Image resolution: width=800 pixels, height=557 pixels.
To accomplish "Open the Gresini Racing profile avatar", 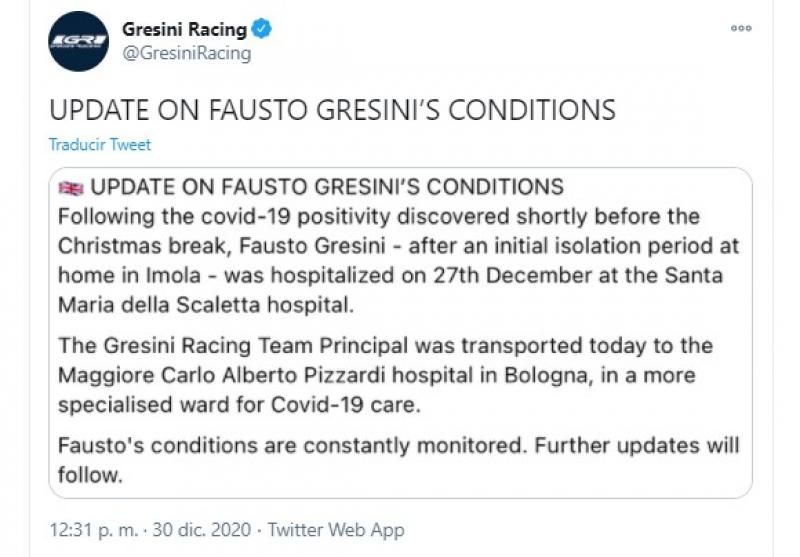I will point(79,41).
